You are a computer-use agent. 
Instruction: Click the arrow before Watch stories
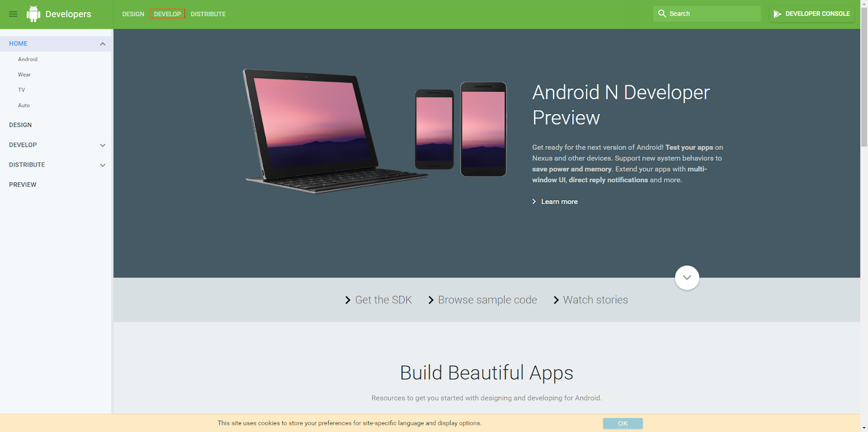(x=556, y=300)
